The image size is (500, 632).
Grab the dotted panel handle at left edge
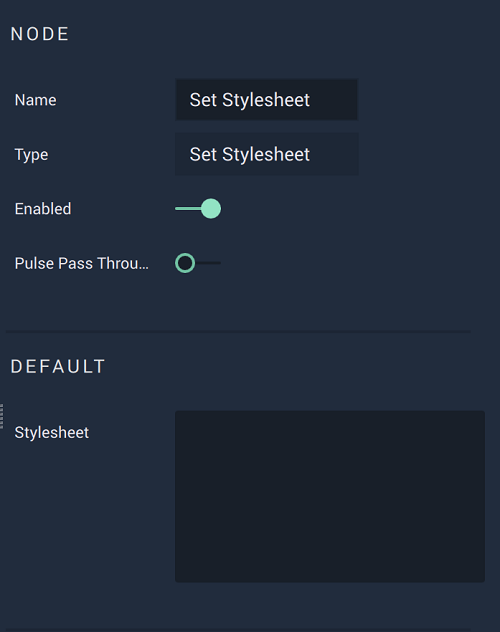2,416
